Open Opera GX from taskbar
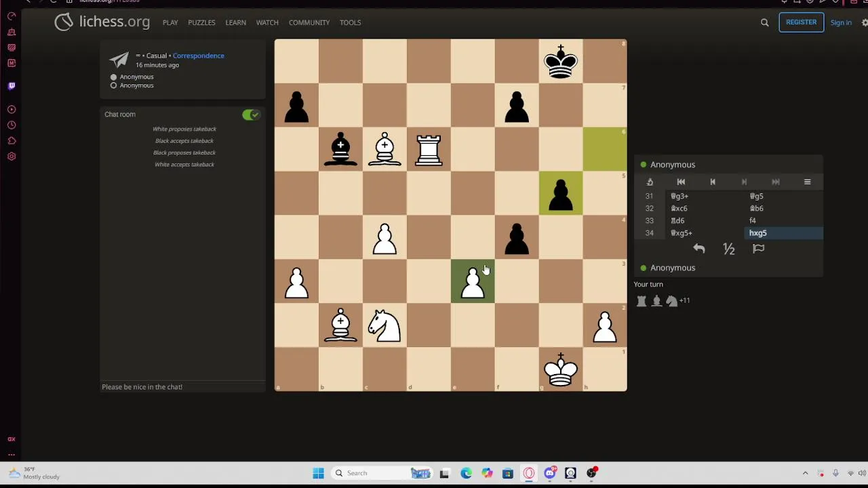Image resolution: width=868 pixels, height=488 pixels. [529, 473]
